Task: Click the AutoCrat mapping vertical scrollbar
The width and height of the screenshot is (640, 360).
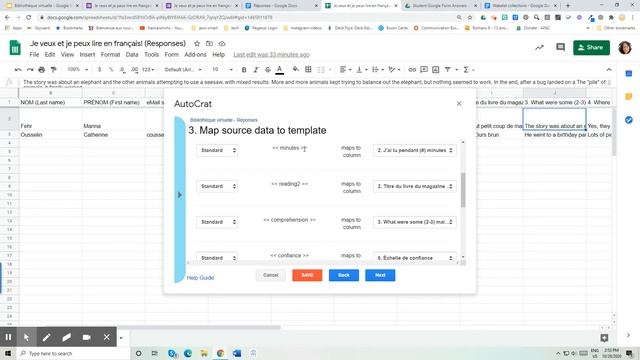Action: 463,190
